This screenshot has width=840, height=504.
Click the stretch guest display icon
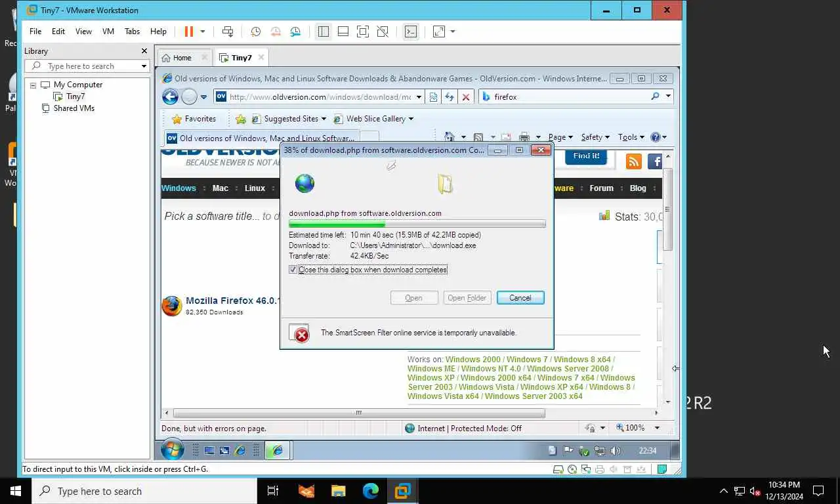click(x=439, y=31)
